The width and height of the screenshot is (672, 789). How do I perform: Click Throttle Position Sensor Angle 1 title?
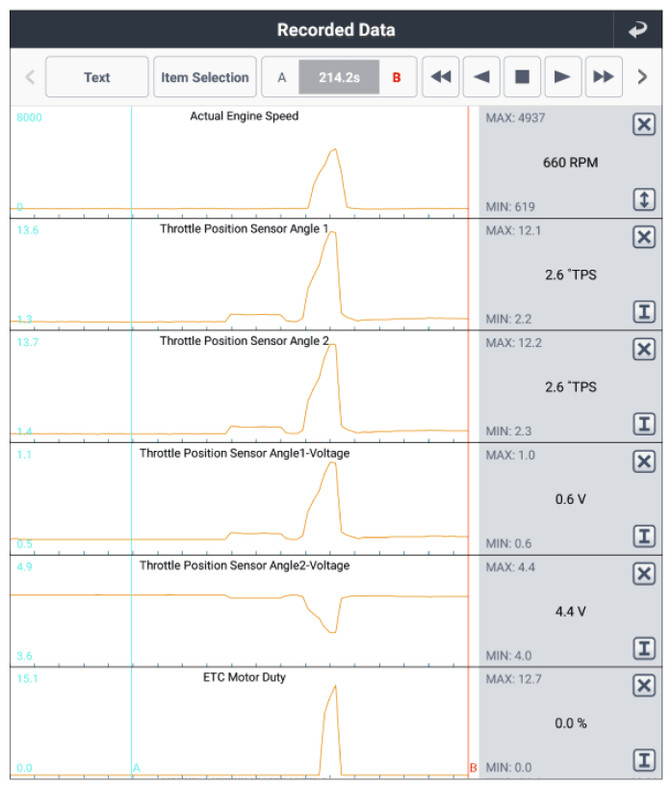244,229
